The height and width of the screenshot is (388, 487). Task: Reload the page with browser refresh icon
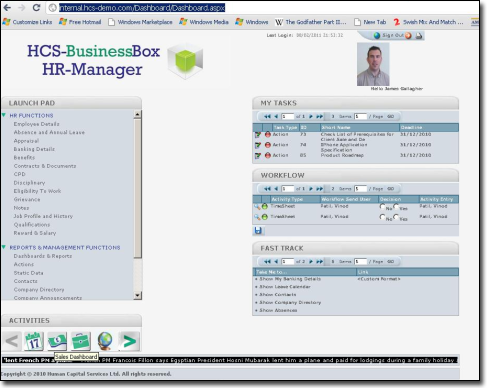pyautogui.click(x=36, y=7)
